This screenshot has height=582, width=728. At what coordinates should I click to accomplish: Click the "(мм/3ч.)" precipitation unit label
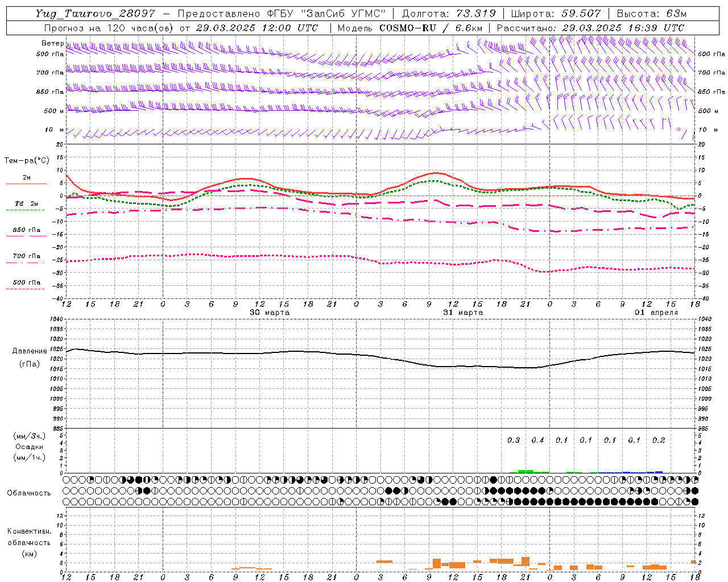click(30, 436)
